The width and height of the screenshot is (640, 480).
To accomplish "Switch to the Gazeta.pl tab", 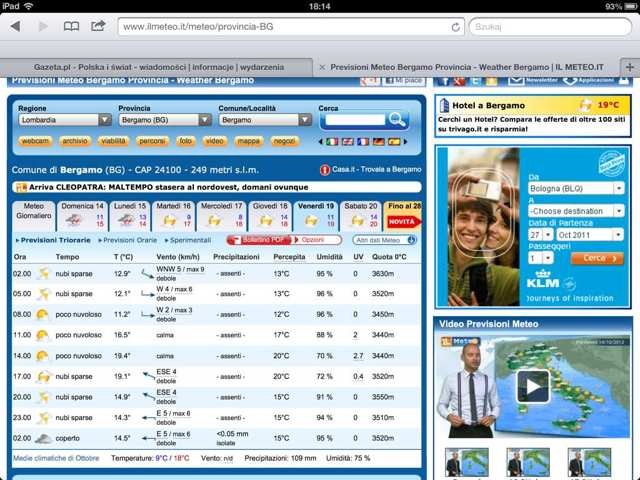I will [157, 67].
